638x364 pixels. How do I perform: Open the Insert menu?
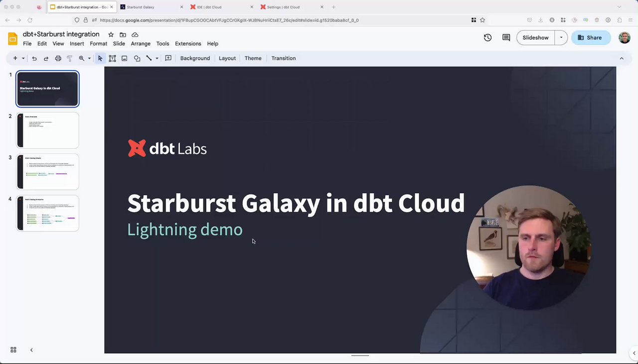tap(77, 44)
